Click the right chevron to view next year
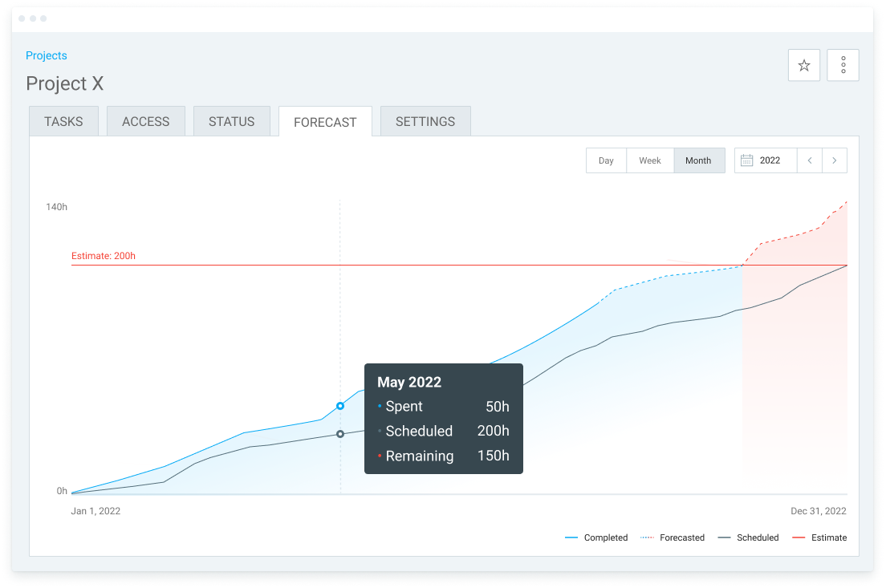 point(835,160)
